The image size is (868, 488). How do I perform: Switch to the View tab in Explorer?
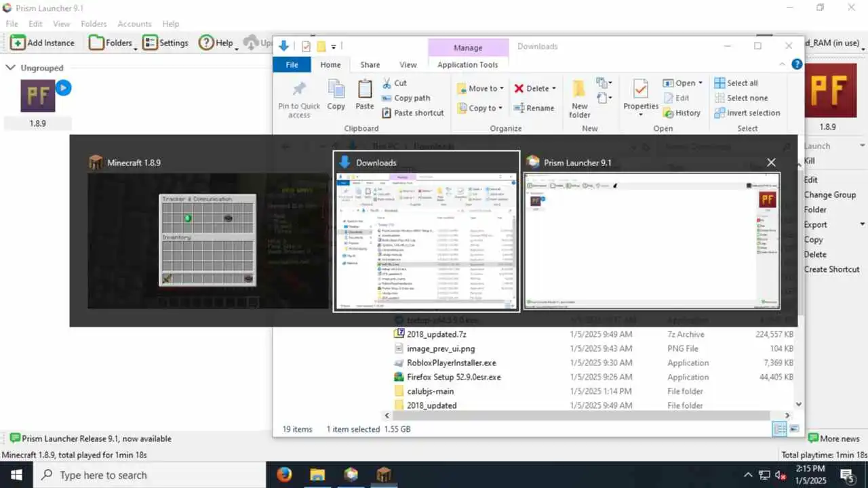pyautogui.click(x=408, y=64)
